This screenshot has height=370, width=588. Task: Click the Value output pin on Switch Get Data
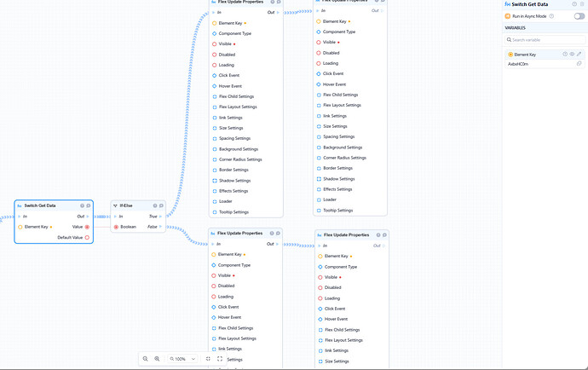click(87, 227)
